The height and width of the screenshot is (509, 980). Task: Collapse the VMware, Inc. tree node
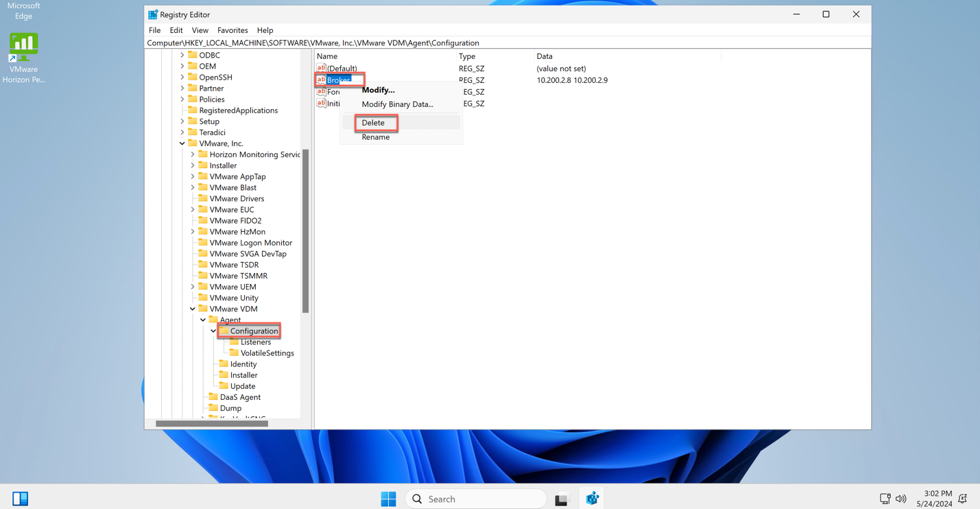182,143
